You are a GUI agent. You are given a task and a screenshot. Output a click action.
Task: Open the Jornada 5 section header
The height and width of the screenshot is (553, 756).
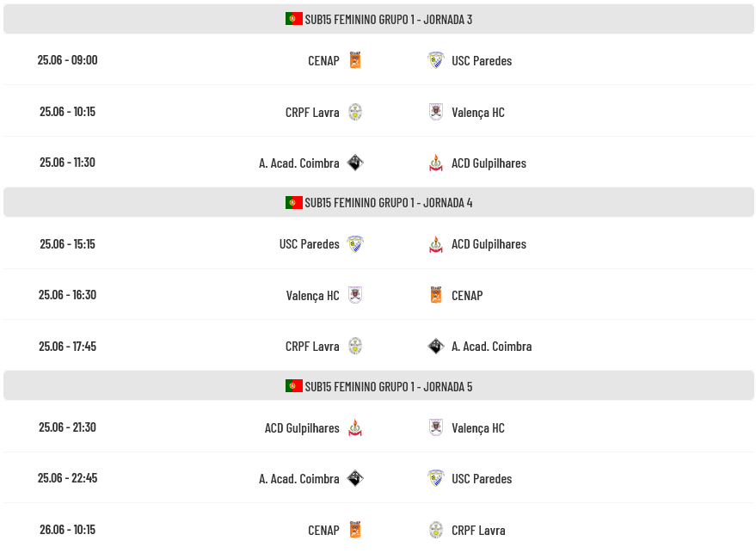378,385
